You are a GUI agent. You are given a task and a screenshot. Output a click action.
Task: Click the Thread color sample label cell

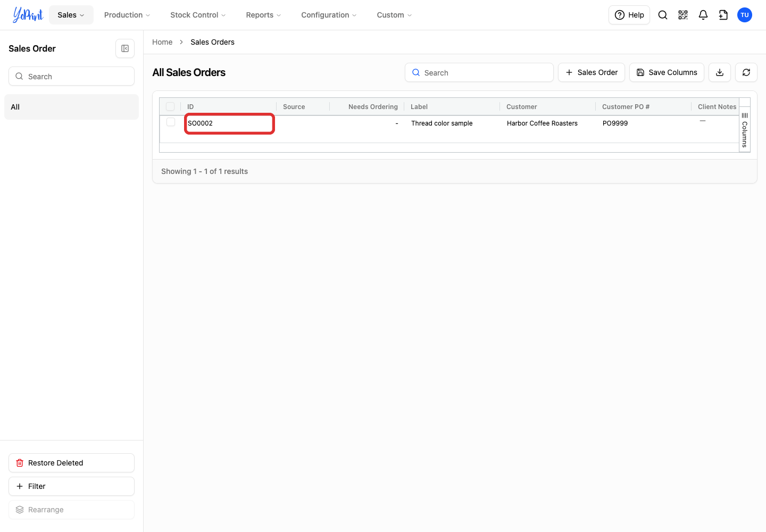tap(442, 123)
